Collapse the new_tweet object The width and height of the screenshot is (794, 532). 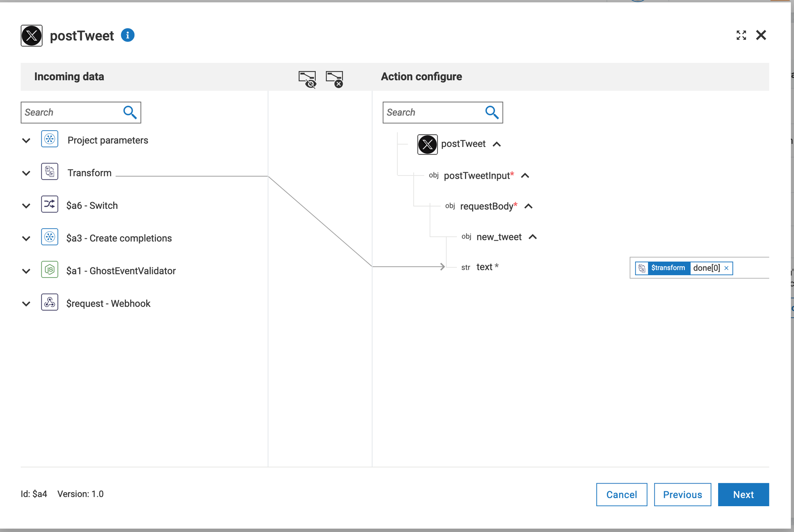(x=533, y=237)
